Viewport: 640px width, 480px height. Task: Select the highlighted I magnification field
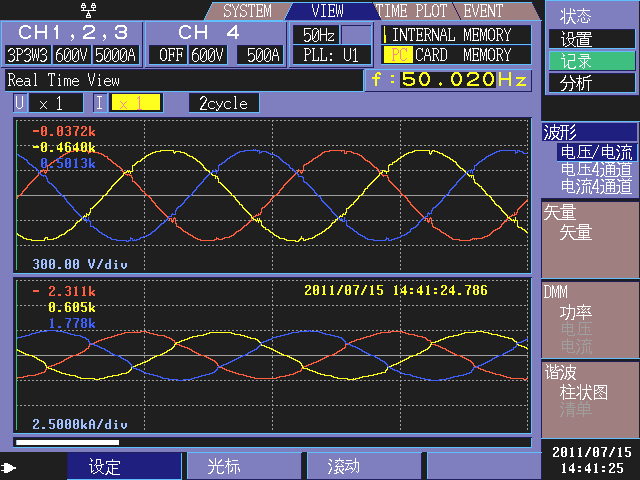137,103
